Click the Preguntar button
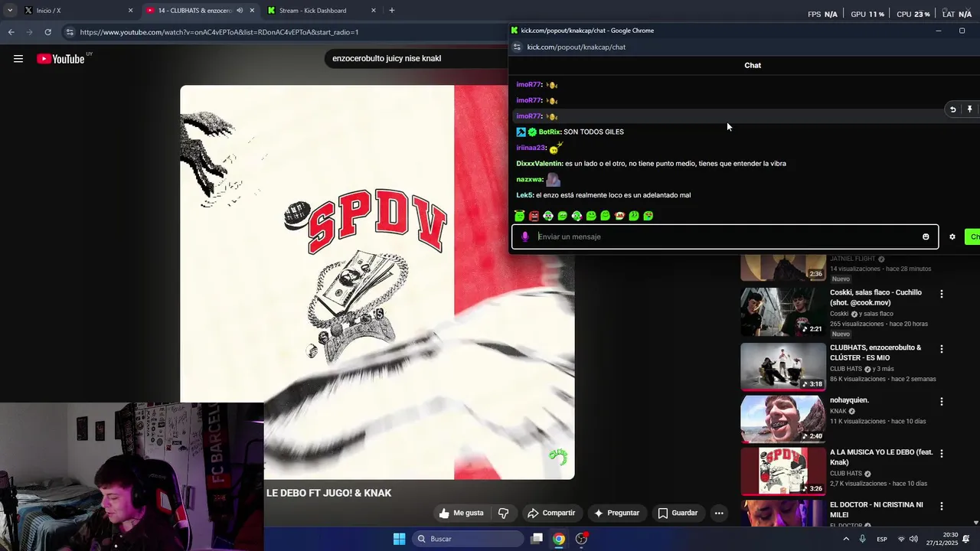This screenshot has width=980, height=551. point(616,513)
